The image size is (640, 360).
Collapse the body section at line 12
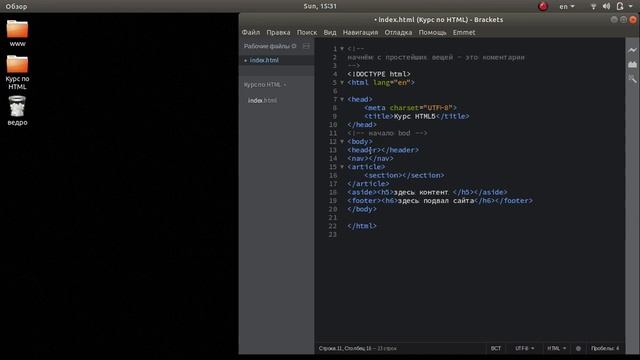(342, 142)
